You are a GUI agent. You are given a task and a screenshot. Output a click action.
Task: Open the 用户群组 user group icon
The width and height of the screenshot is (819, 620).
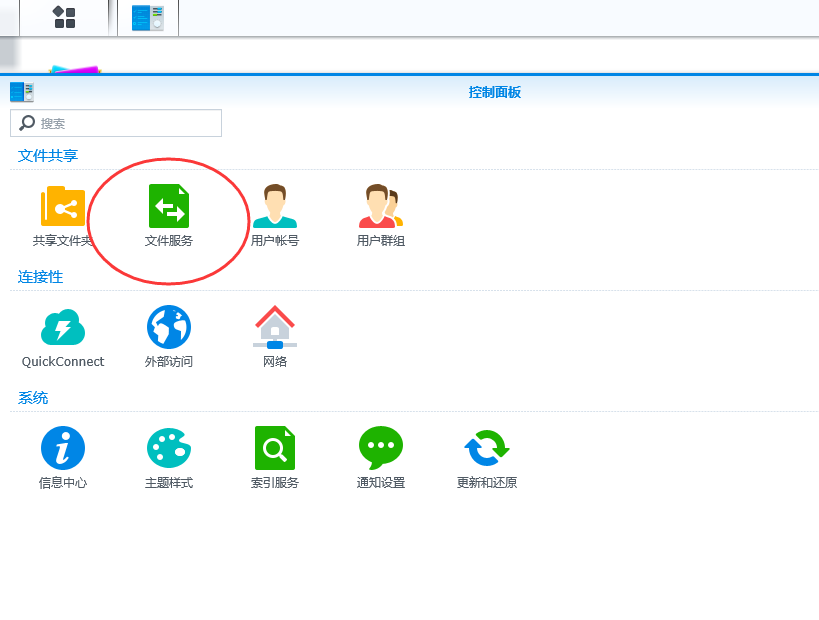click(x=381, y=206)
